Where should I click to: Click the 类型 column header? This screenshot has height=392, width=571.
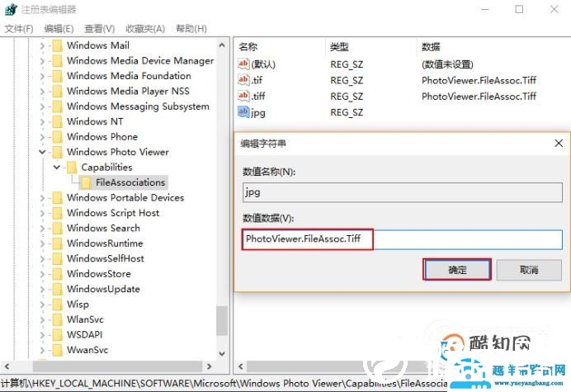coord(339,47)
